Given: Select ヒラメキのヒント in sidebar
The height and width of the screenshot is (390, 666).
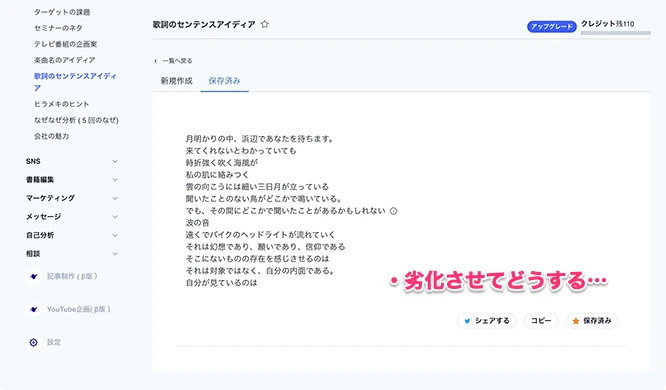Looking at the screenshot, I should pyautogui.click(x=62, y=104).
